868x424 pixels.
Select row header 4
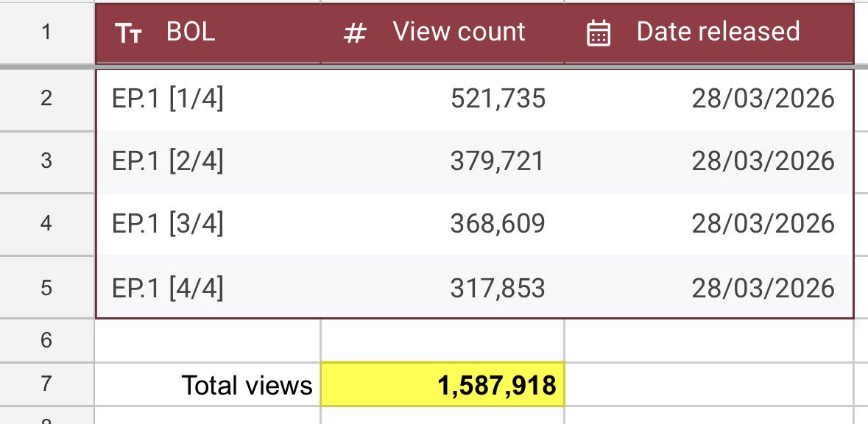[x=46, y=225]
